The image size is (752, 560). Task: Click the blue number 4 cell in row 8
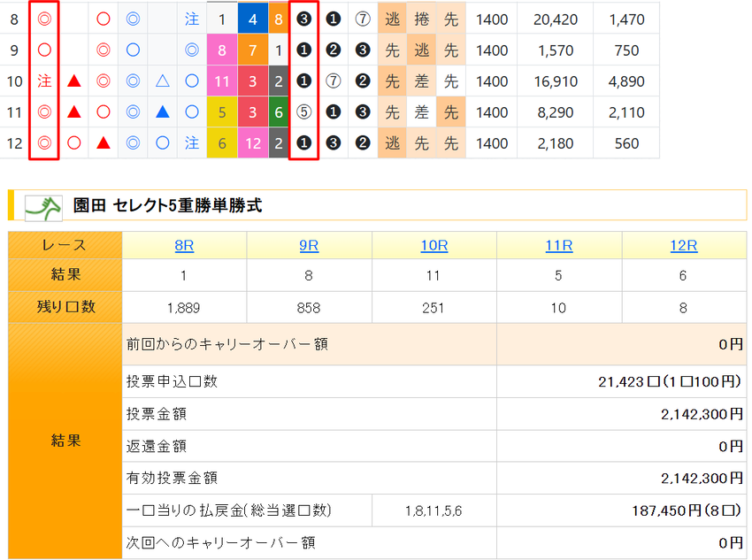pyautogui.click(x=253, y=19)
